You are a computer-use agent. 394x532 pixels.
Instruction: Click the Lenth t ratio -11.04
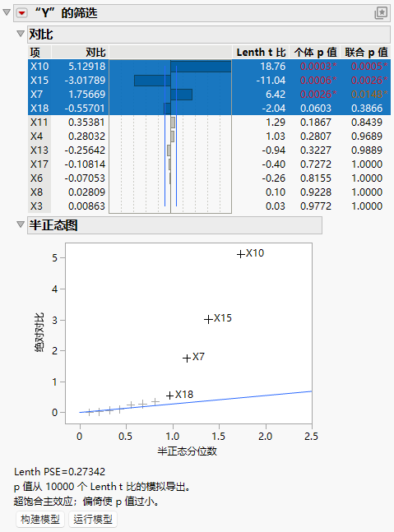click(x=271, y=80)
